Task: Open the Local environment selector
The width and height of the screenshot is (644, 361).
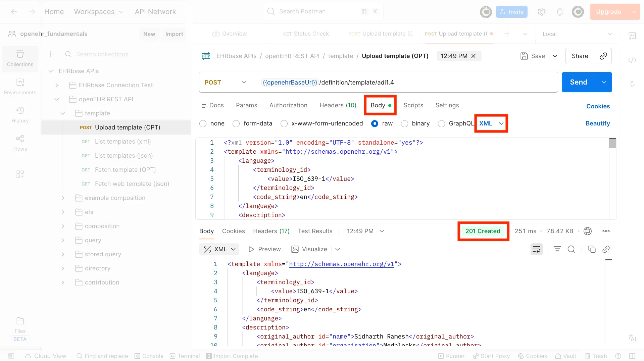Action: click(x=577, y=34)
